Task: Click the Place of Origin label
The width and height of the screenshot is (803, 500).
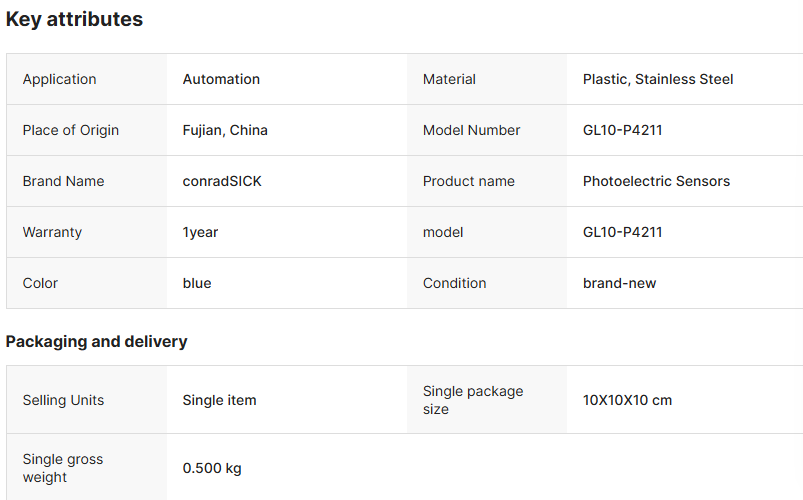Action: (x=71, y=130)
